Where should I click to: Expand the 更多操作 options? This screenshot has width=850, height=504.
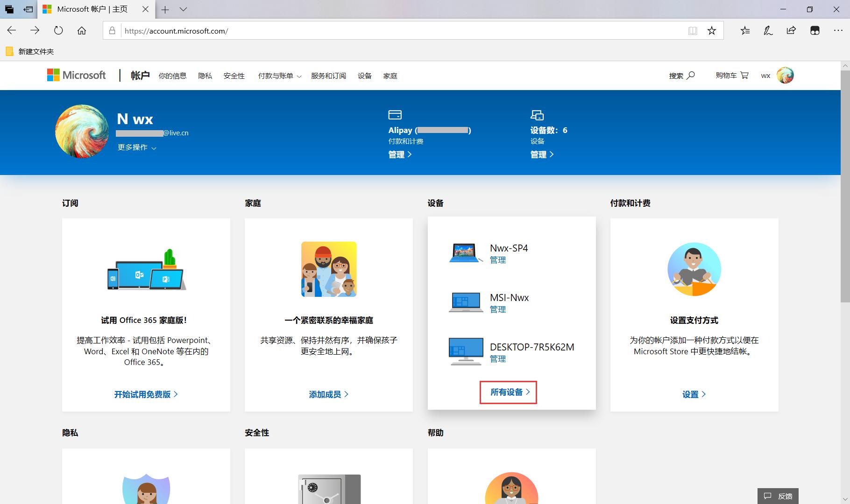[136, 147]
